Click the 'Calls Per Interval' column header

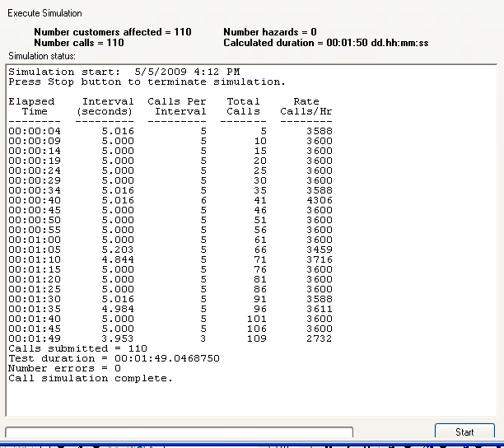[176, 106]
